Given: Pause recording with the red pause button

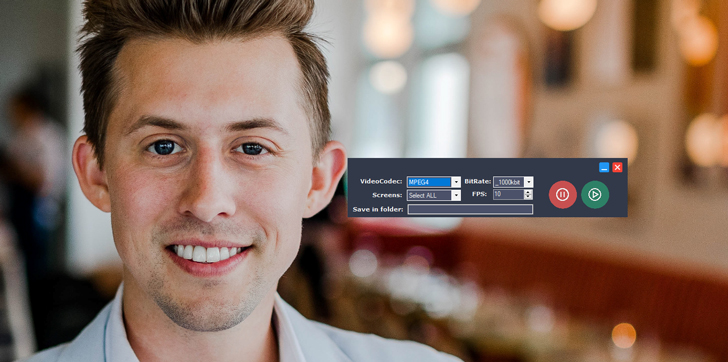Looking at the screenshot, I should [x=562, y=194].
